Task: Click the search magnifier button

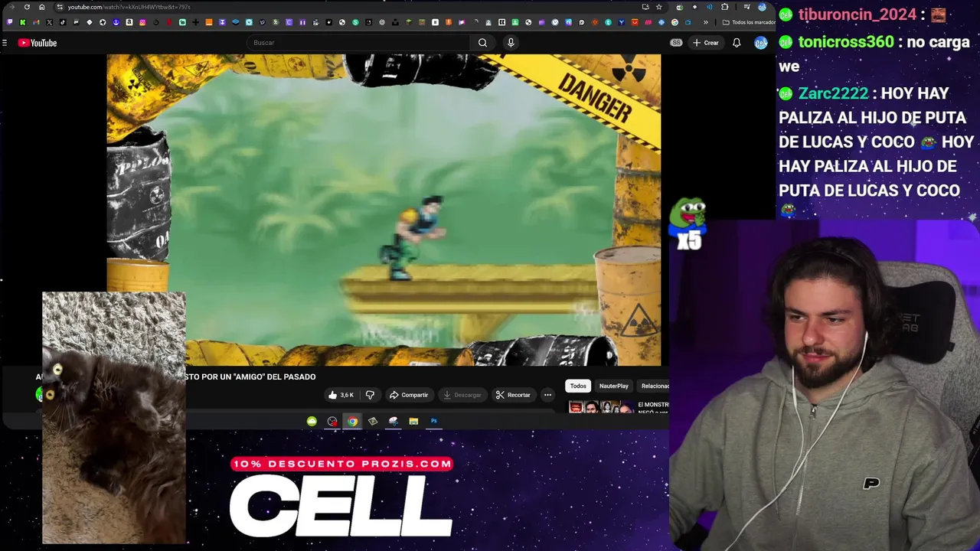Action: click(482, 43)
